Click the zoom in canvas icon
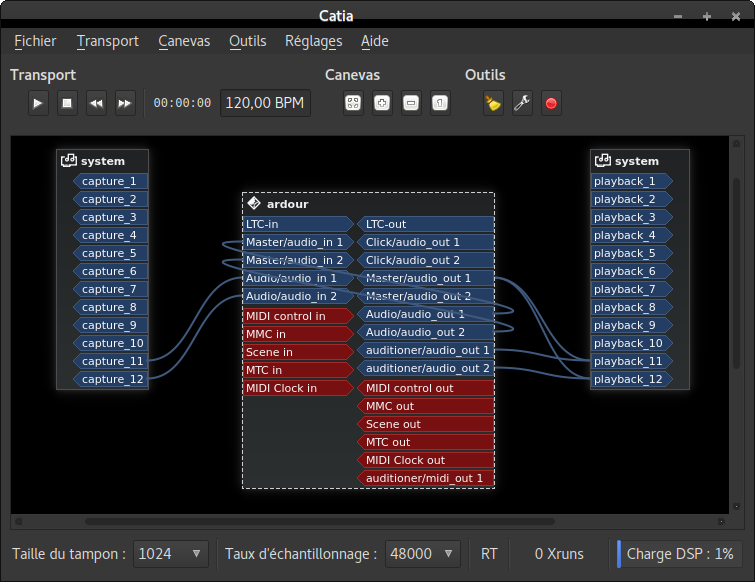Screen dimensions: 755x582 (x=381, y=103)
